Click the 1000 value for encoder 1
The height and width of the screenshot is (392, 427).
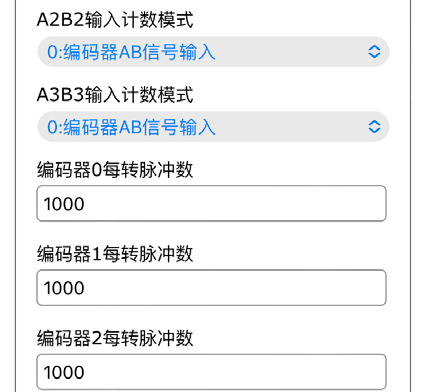tap(64, 288)
